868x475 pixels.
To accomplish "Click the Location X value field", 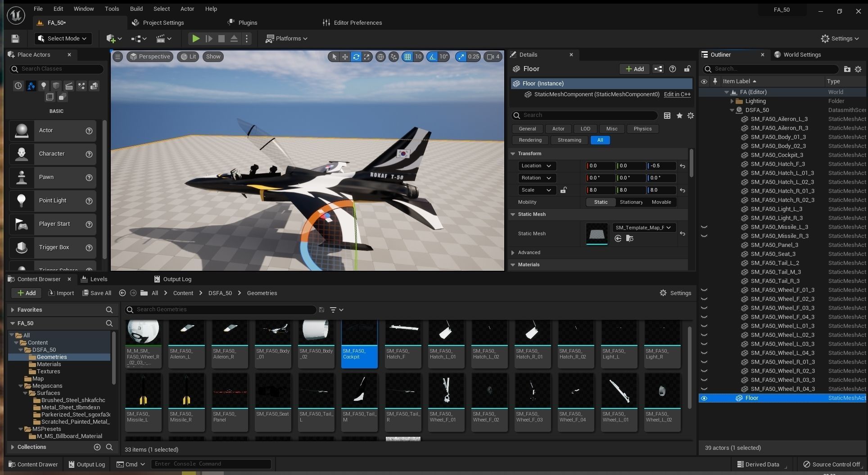I will (600, 166).
